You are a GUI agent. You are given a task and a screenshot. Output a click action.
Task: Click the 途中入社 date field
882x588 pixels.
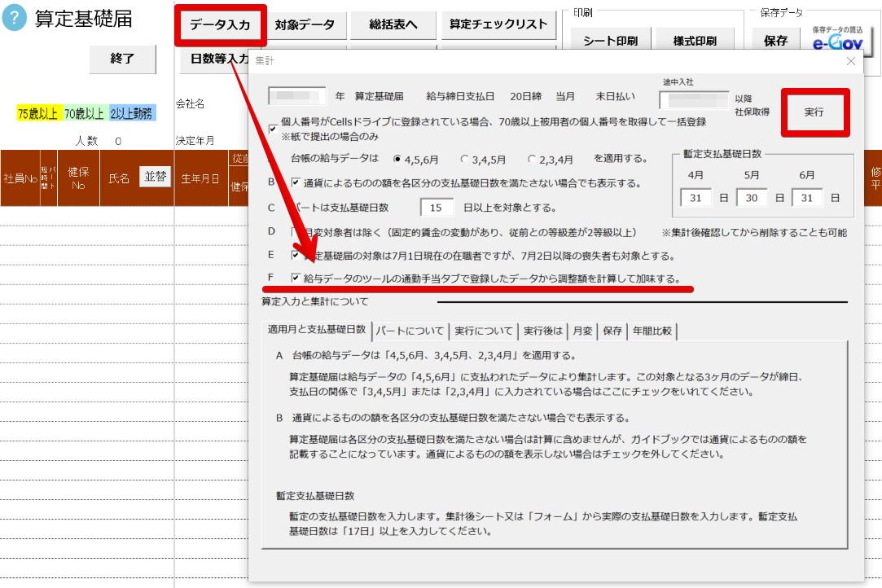pyautogui.click(x=694, y=99)
